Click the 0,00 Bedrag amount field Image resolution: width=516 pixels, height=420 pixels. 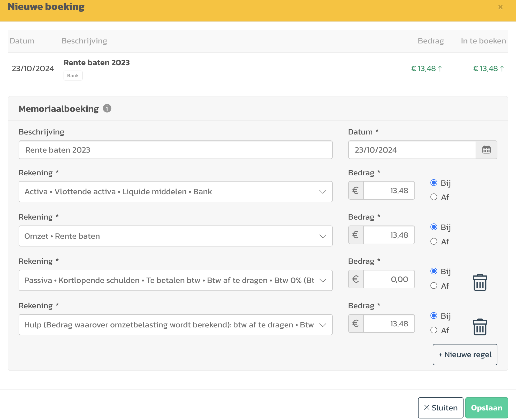389,279
